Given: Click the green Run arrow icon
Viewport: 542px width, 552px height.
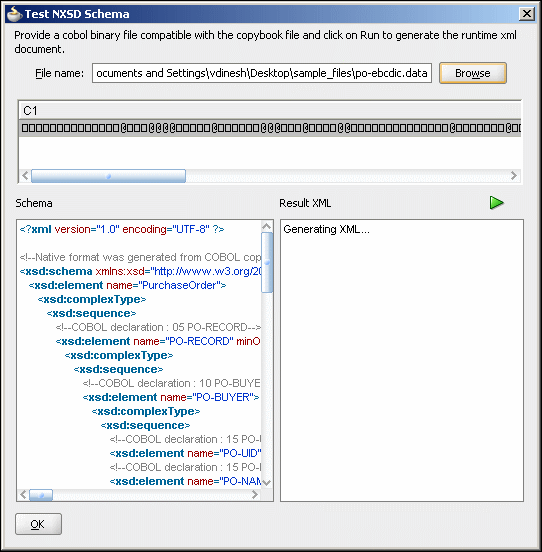Looking at the screenshot, I should point(497,203).
